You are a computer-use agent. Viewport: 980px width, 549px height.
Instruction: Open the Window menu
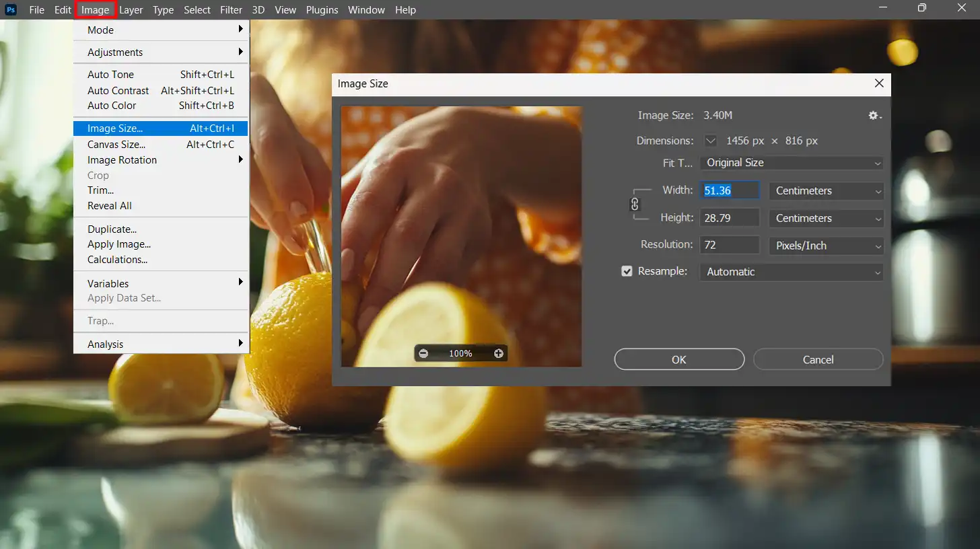tap(366, 10)
